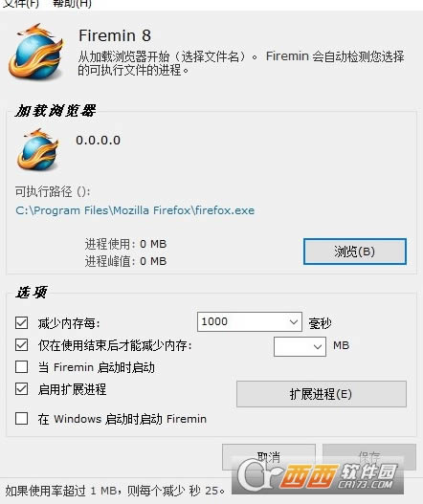Image resolution: width=423 pixels, height=504 pixels.
Task: Toggle 仅在使用结束后才能减少内存 checkbox
Action: coord(22,345)
